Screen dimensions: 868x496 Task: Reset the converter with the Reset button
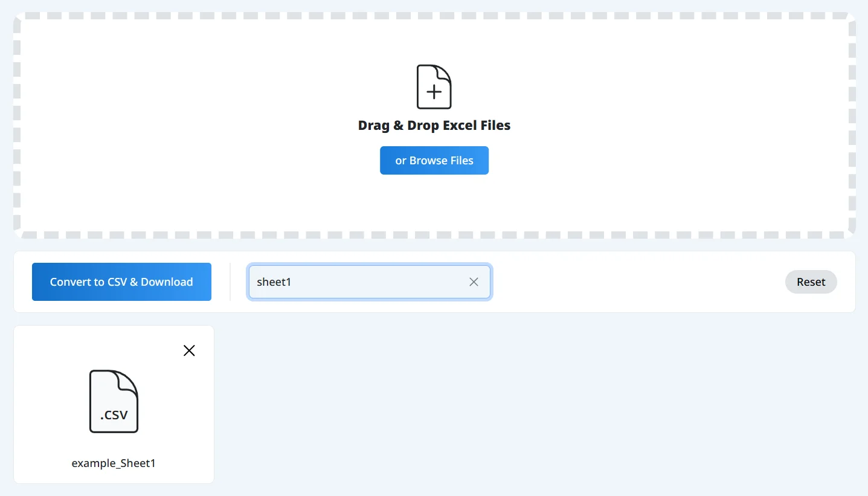811,282
